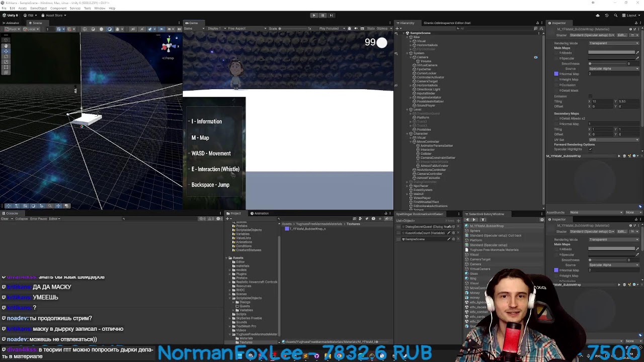Click the Console Clear button
This screenshot has height=362, width=644.
click(6, 219)
